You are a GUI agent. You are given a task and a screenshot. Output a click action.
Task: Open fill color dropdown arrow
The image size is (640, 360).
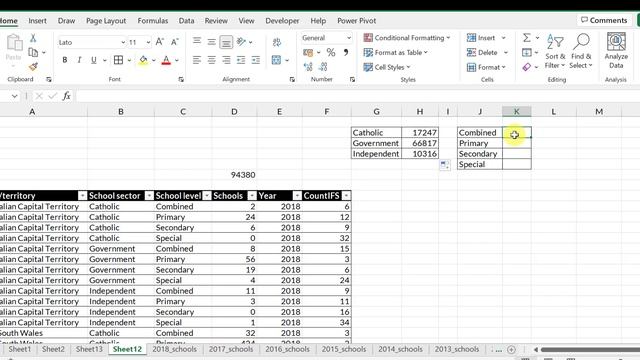(x=154, y=60)
